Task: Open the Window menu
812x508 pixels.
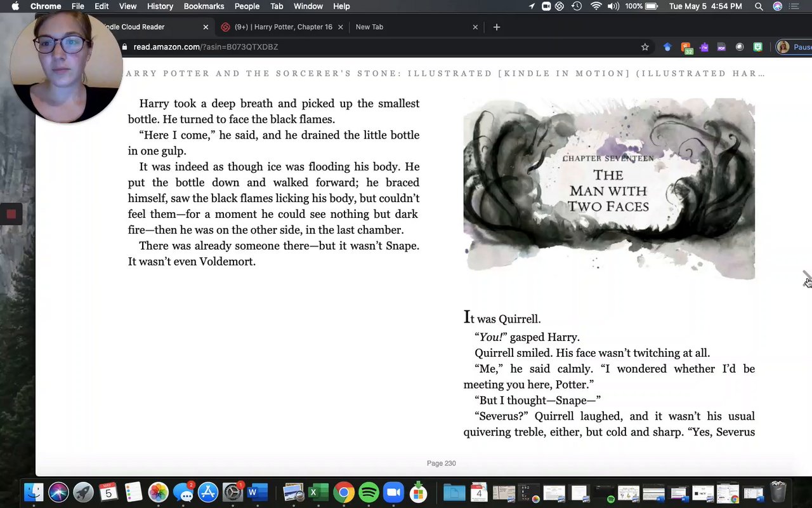Action: click(x=308, y=6)
